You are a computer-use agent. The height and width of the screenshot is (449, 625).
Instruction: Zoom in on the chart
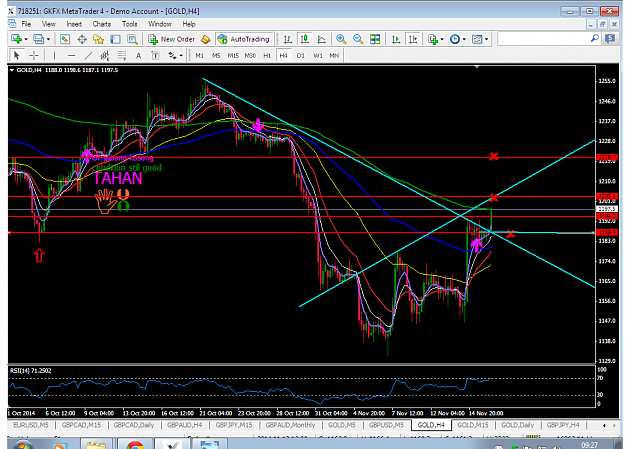coord(341,39)
